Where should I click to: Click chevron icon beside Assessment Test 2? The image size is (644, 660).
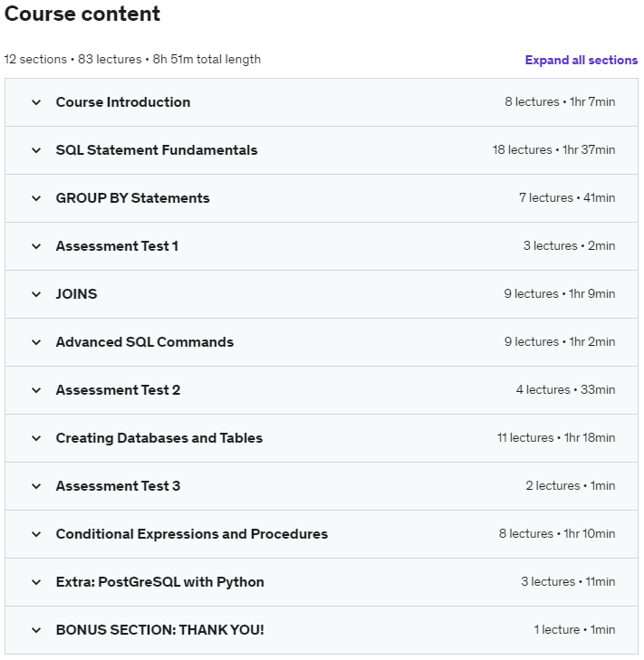(36, 390)
